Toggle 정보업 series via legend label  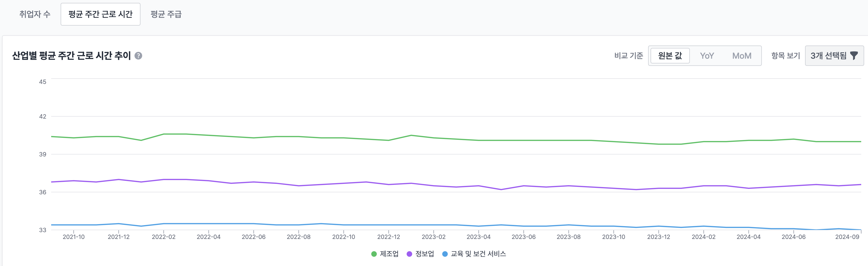pos(425,254)
